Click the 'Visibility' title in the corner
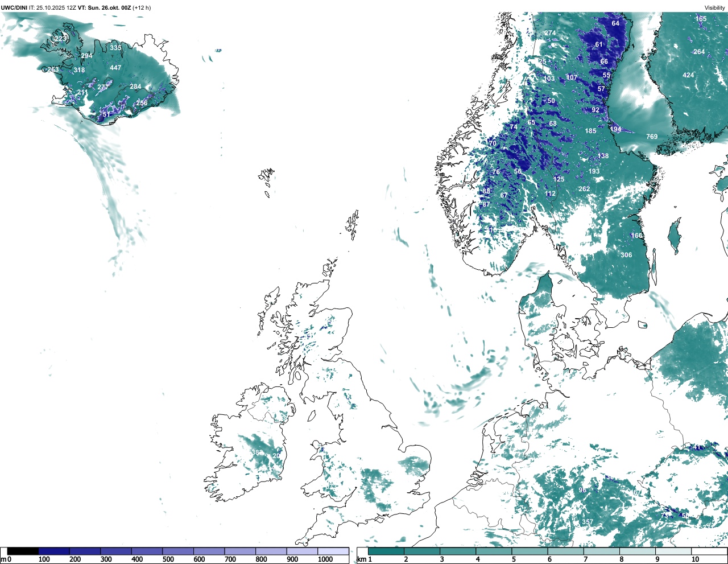The width and height of the screenshot is (728, 564). tap(715, 7)
